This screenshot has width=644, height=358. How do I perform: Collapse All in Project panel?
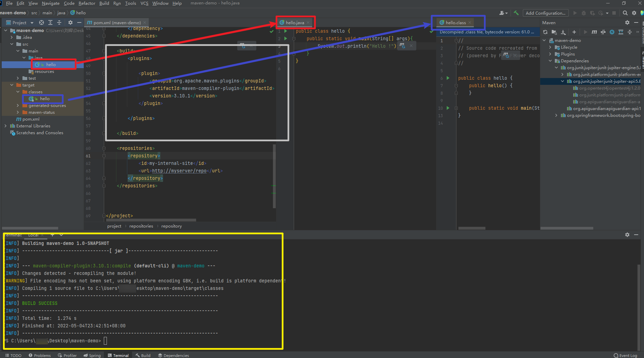point(59,22)
